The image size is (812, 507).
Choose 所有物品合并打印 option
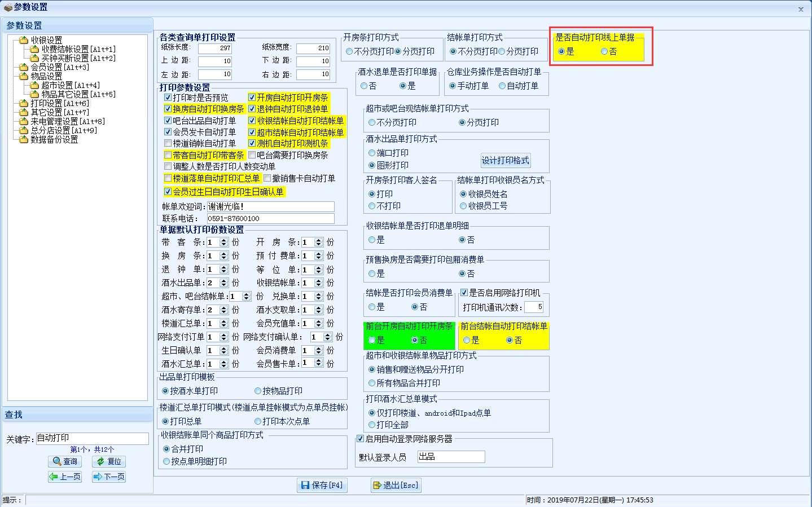click(x=372, y=383)
